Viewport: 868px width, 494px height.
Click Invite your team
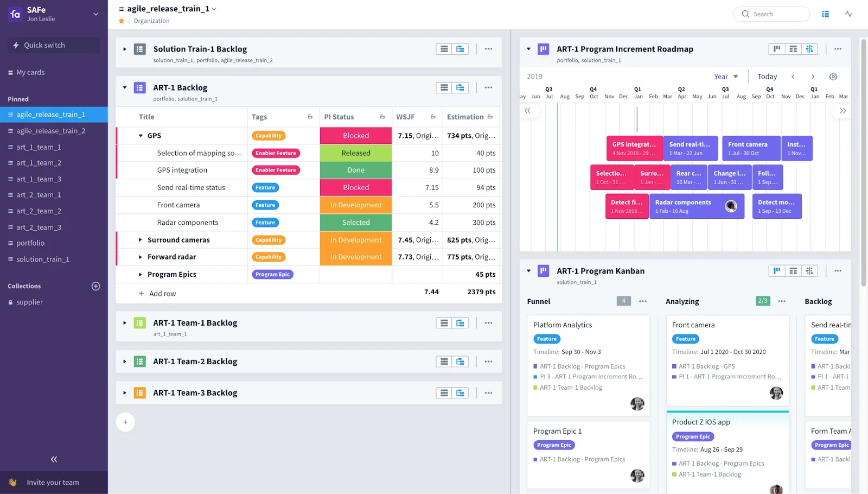53,483
